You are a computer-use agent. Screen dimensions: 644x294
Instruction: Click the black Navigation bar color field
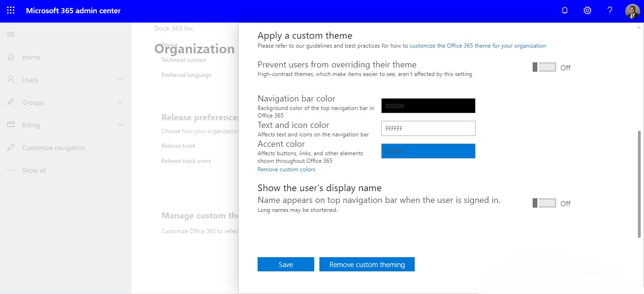pyautogui.click(x=427, y=105)
